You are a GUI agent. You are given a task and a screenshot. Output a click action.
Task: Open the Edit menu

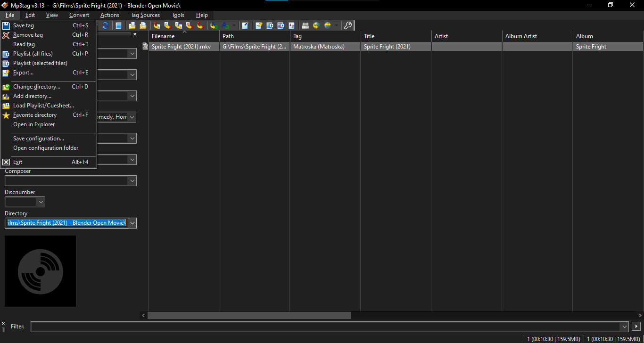[x=30, y=15]
